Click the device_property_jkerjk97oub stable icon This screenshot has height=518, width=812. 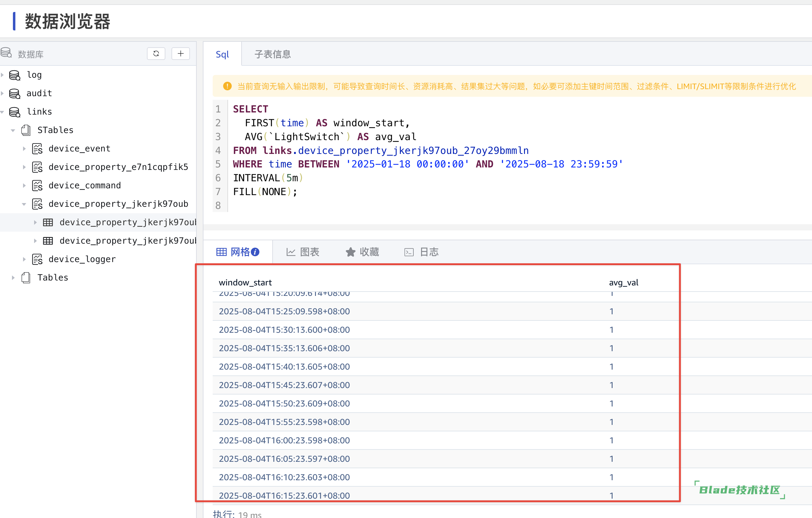(37, 204)
